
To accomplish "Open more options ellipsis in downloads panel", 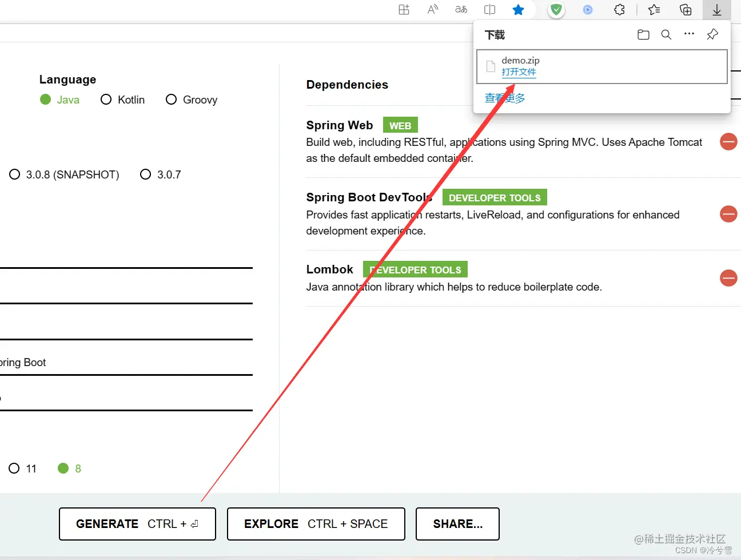I will click(x=689, y=34).
